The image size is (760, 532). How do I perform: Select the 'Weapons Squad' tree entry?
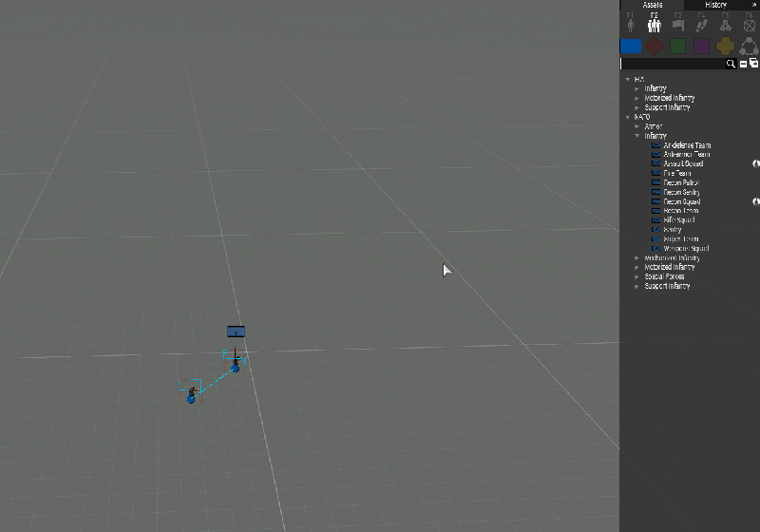pos(686,249)
